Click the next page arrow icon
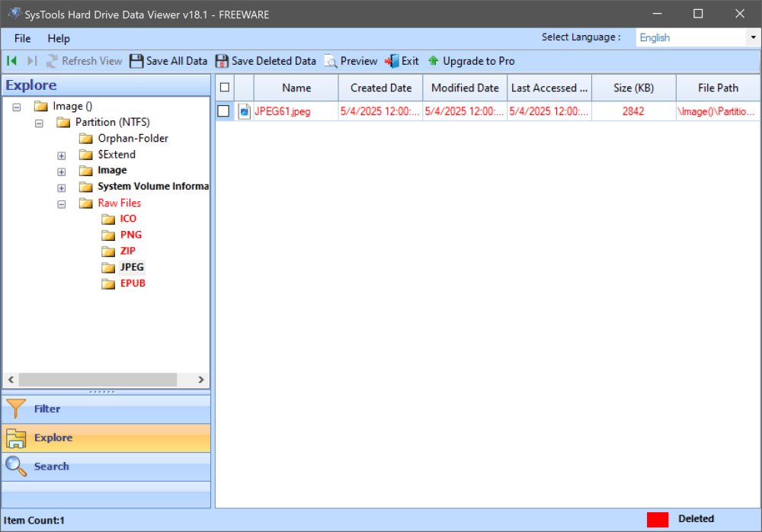The height and width of the screenshot is (532, 762). pyautogui.click(x=32, y=61)
